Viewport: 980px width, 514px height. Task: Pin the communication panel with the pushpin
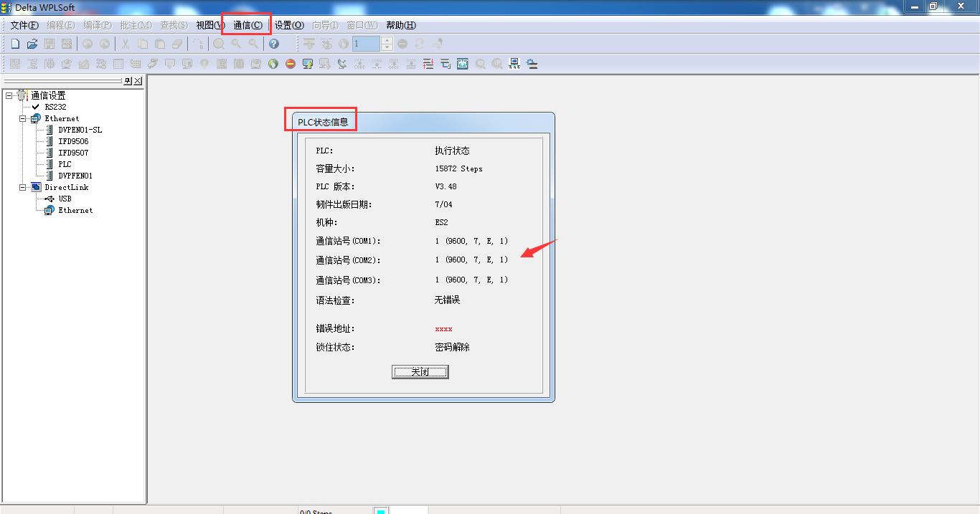tap(128, 81)
